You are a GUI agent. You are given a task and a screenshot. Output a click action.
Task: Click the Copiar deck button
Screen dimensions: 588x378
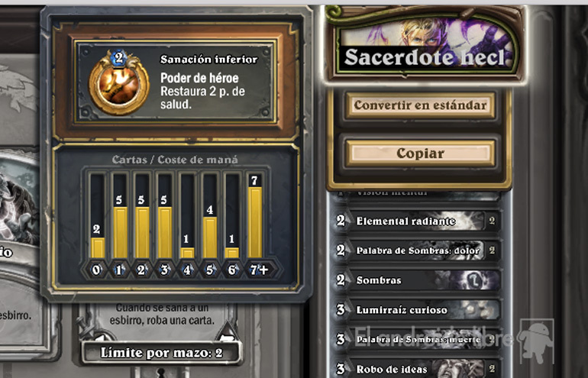tap(420, 153)
